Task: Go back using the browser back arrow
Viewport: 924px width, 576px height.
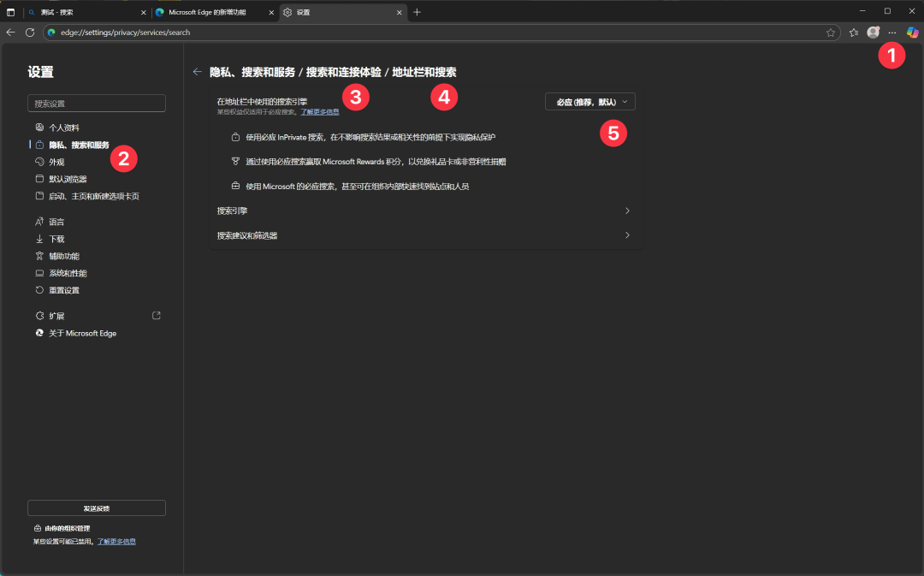Action: [10, 33]
